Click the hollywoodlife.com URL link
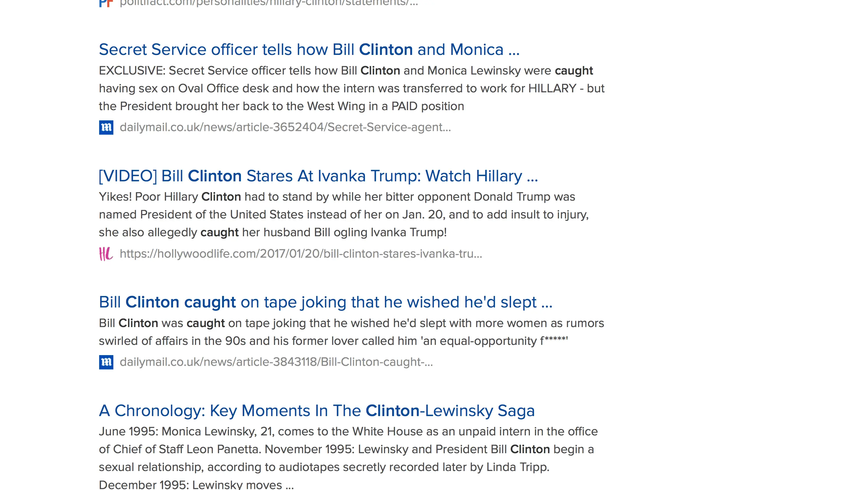 point(300,254)
